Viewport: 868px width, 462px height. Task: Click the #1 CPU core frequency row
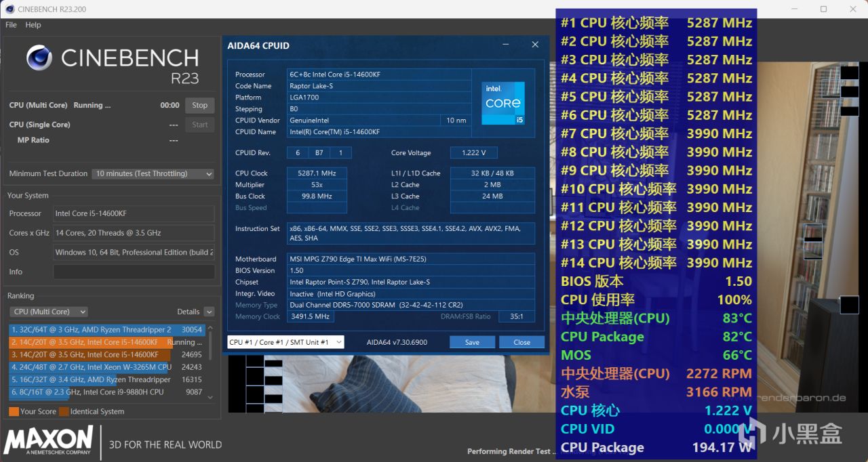coord(656,23)
